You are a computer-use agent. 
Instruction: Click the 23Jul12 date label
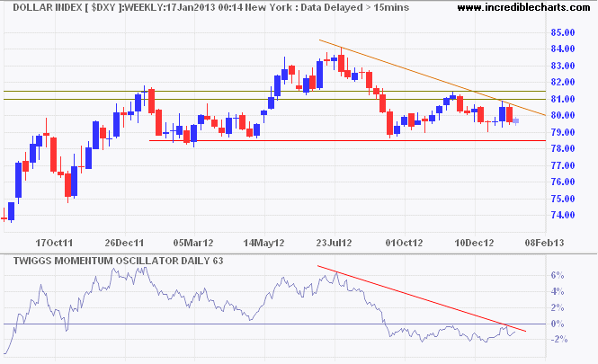click(334, 243)
